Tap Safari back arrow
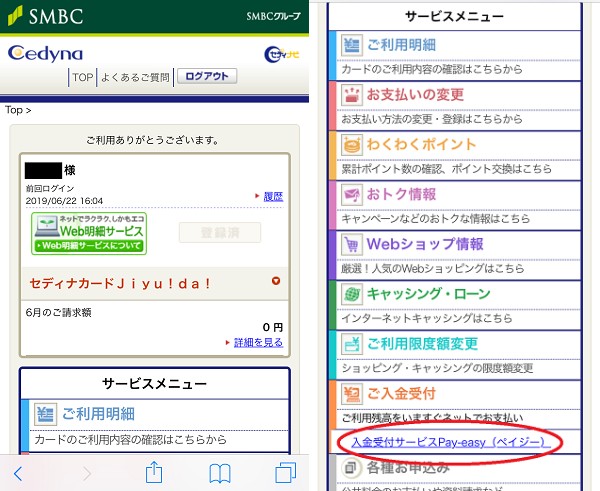The height and width of the screenshot is (491, 600). [18, 474]
